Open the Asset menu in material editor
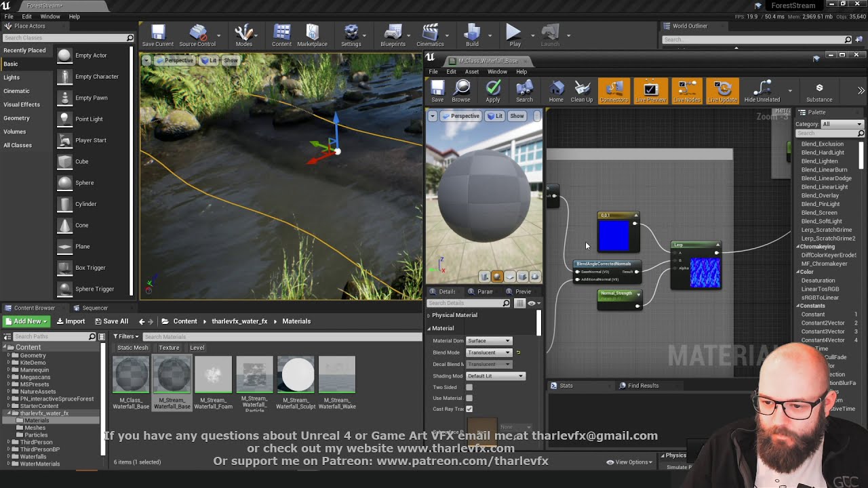The height and width of the screenshot is (488, 868). pyautogui.click(x=471, y=72)
